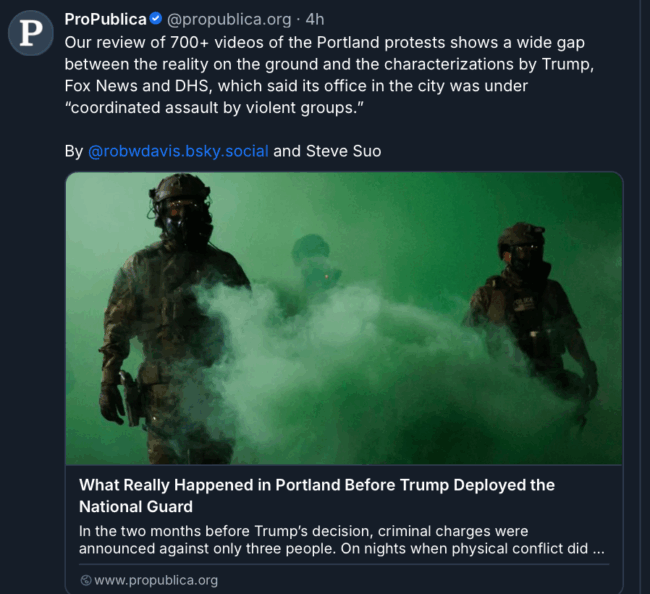This screenshot has width=650, height=594.
Task: Click the post text about 700+ videos
Action: pos(330,75)
